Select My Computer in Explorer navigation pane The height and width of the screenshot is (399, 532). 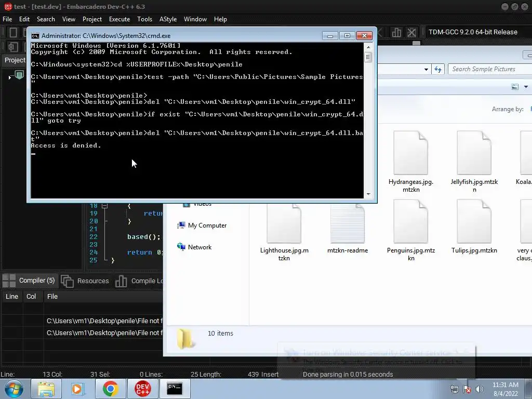[202, 225]
